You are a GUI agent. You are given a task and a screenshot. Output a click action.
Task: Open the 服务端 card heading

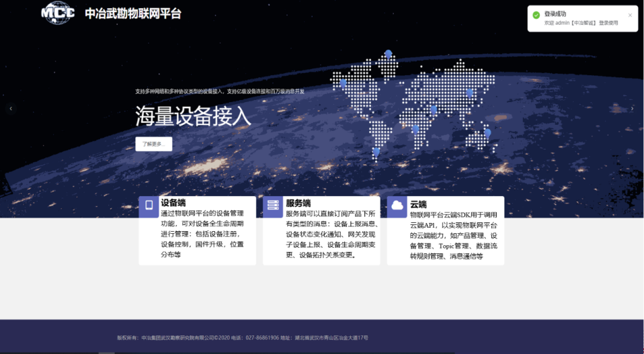click(298, 203)
